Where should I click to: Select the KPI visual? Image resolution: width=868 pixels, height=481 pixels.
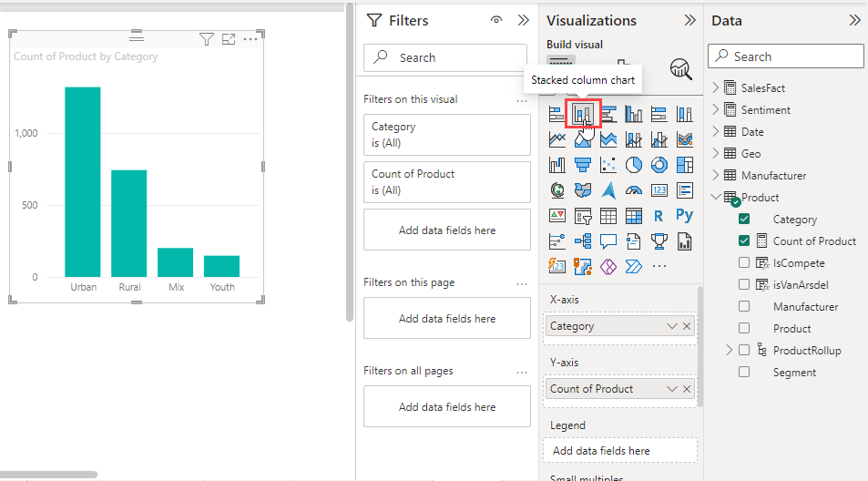pyautogui.click(x=557, y=216)
